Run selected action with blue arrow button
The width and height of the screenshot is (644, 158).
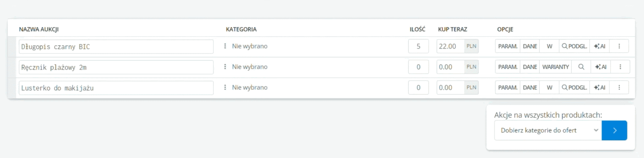point(614,130)
